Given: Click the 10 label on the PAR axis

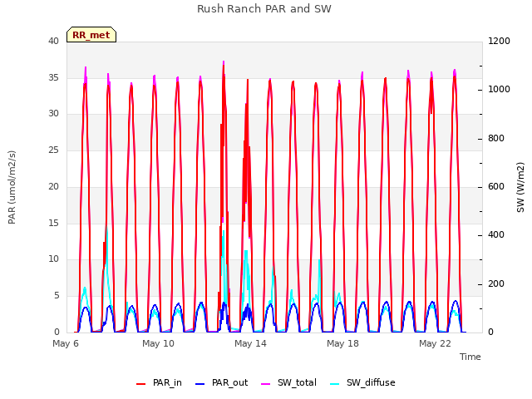Looking at the screenshot, I should click(53, 259).
